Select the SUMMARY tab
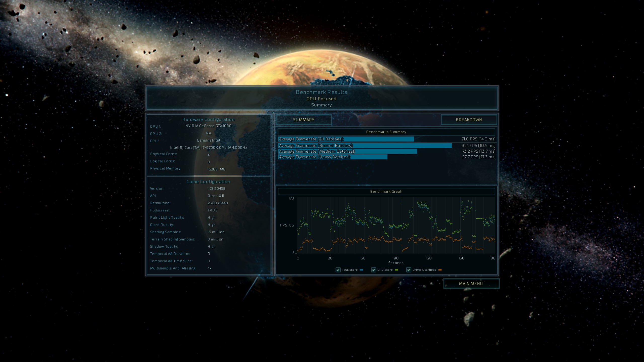The height and width of the screenshot is (362, 644). click(x=304, y=120)
